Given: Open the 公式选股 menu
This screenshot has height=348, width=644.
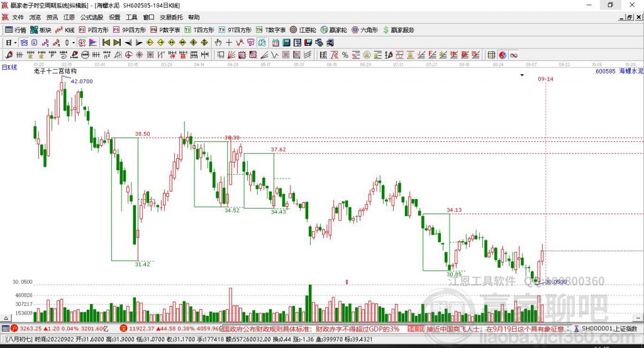Looking at the screenshot, I should click(x=92, y=17).
